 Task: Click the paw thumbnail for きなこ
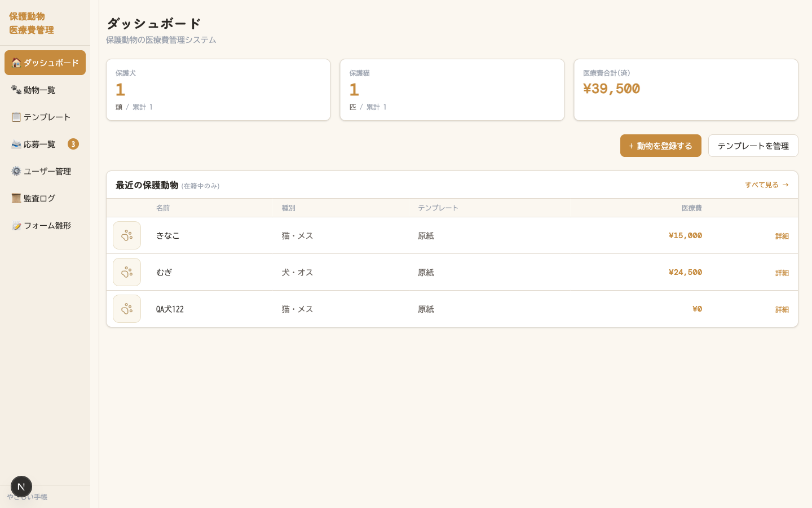click(x=127, y=235)
